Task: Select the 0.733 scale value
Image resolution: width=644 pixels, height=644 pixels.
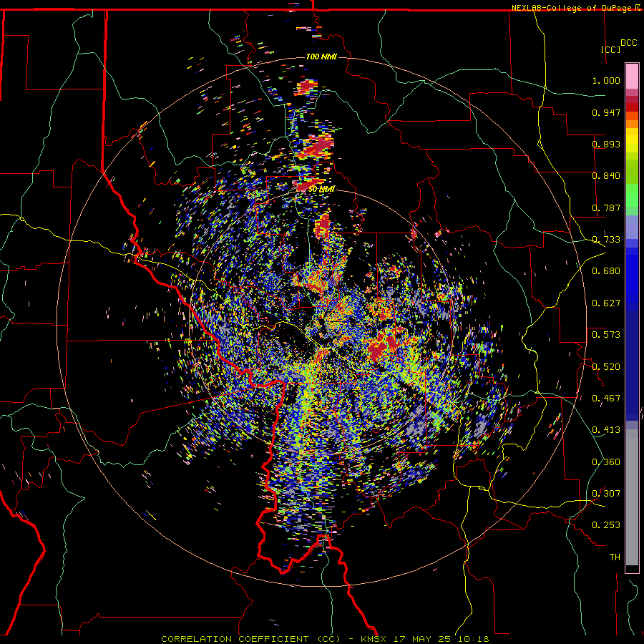Action: point(606,239)
